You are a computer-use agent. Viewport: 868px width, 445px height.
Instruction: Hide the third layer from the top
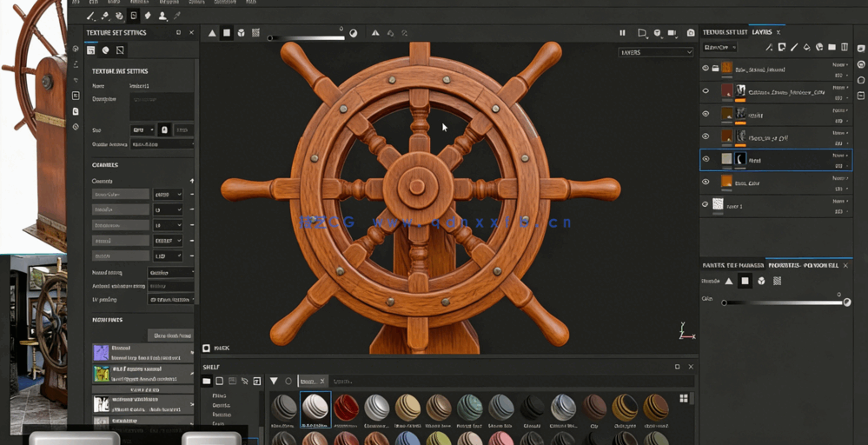706,114
